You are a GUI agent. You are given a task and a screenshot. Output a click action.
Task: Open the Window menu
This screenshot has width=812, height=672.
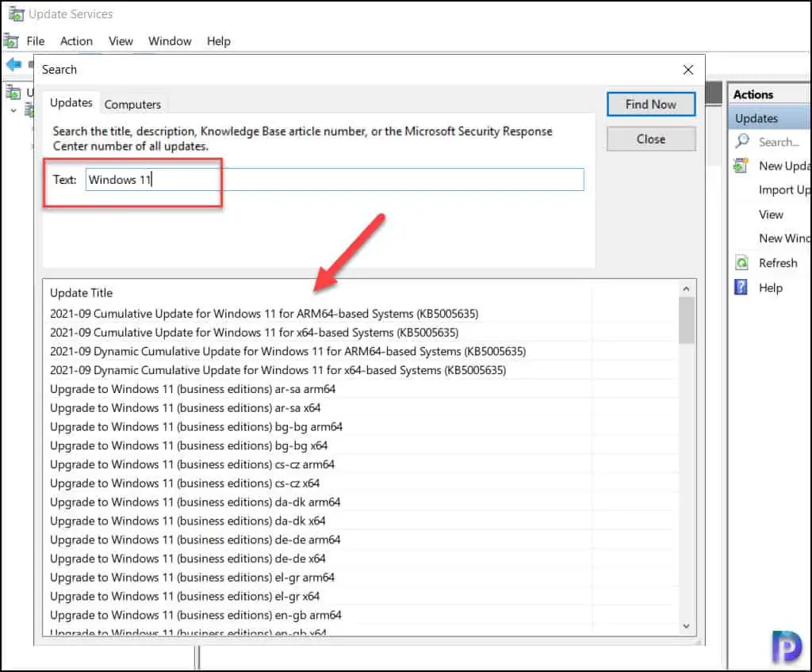(170, 41)
